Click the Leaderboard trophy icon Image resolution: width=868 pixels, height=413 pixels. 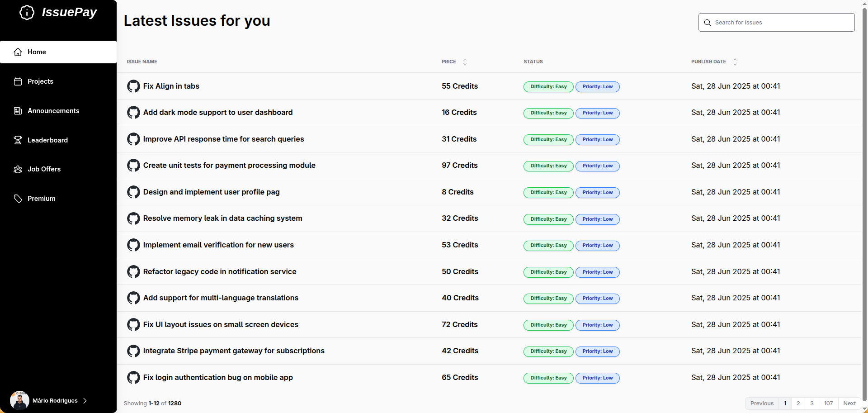coord(18,140)
